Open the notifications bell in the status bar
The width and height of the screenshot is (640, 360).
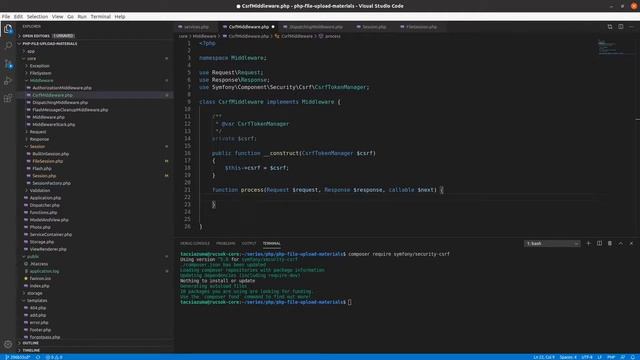(x=633, y=357)
